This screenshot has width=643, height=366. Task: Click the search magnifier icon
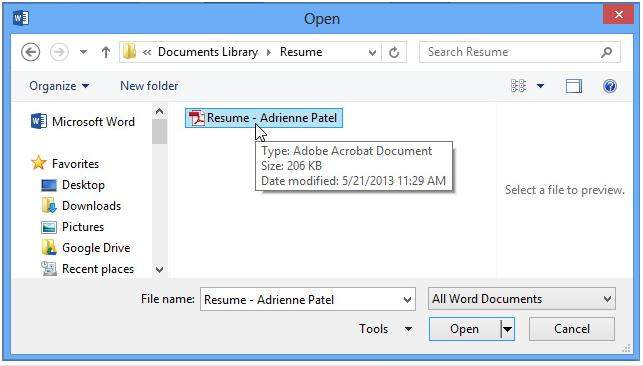[607, 52]
